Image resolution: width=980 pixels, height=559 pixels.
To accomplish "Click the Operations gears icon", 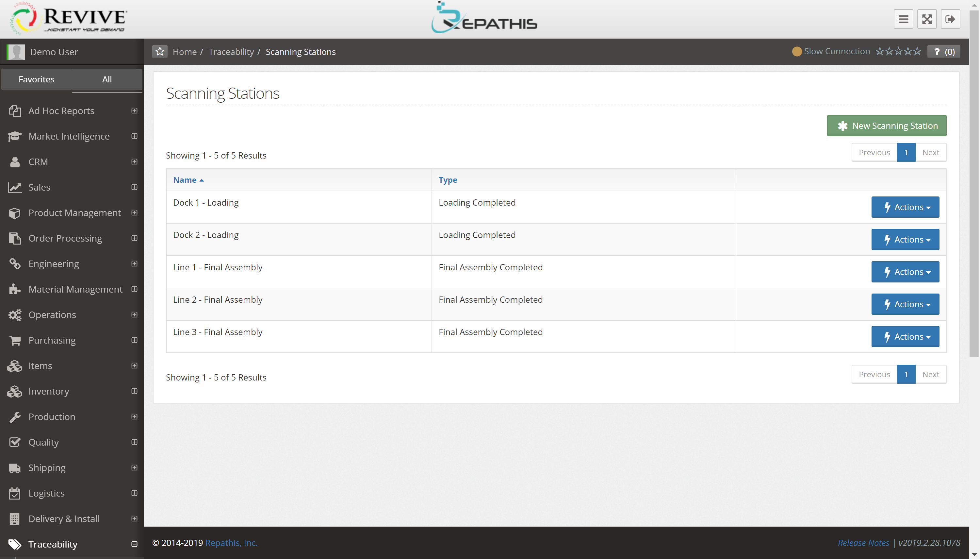I will coord(15,315).
